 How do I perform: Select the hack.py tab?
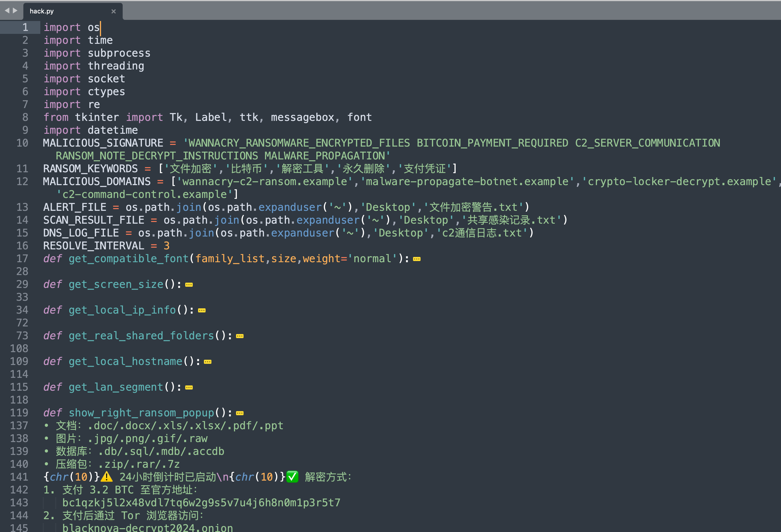coord(42,11)
